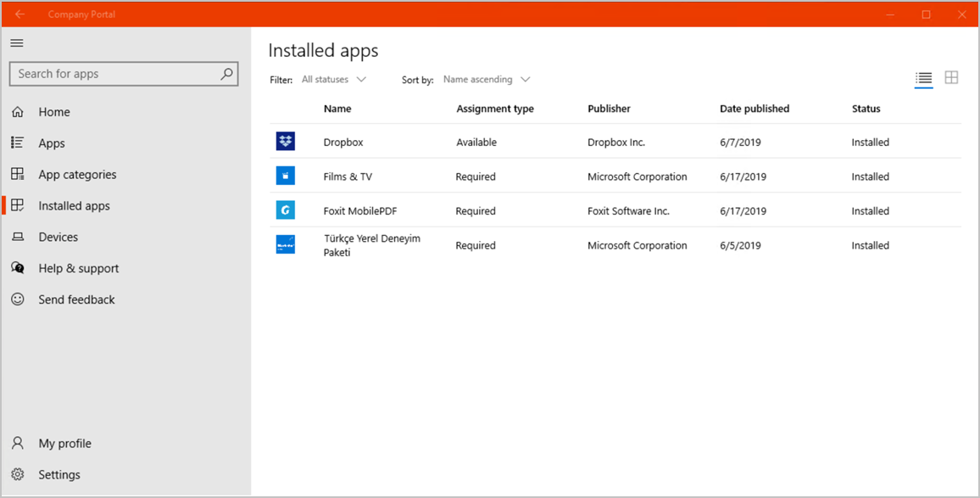The width and height of the screenshot is (980, 498).
Task: Click the Foxit MobilePDF app icon
Action: (286, 210)
